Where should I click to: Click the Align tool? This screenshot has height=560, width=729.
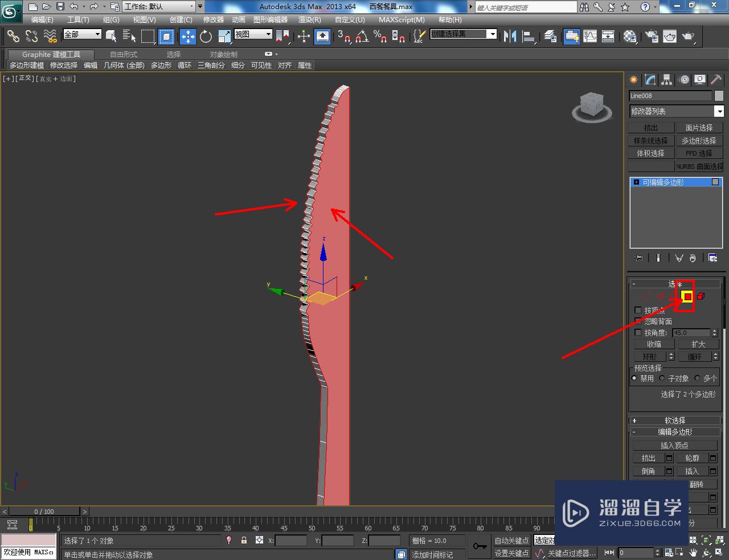pos(529,36)
